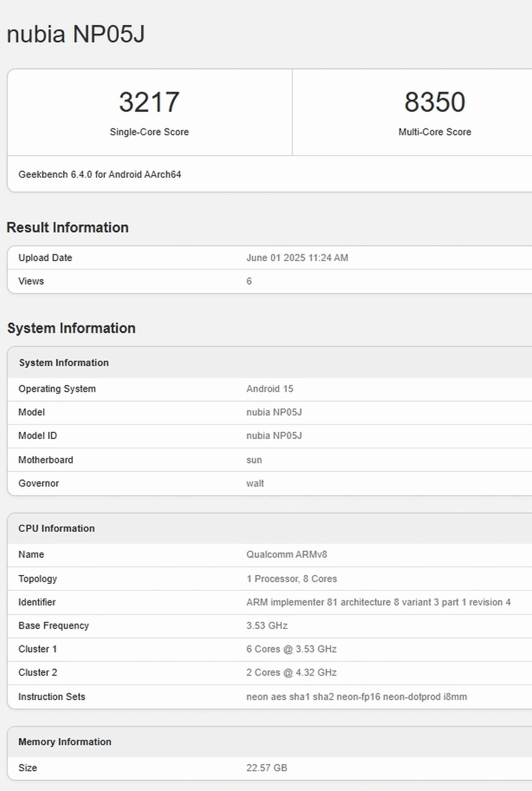Click the 'System Information' section heading
This screenshot has width=532, height=791.
[x=71, y=328]
